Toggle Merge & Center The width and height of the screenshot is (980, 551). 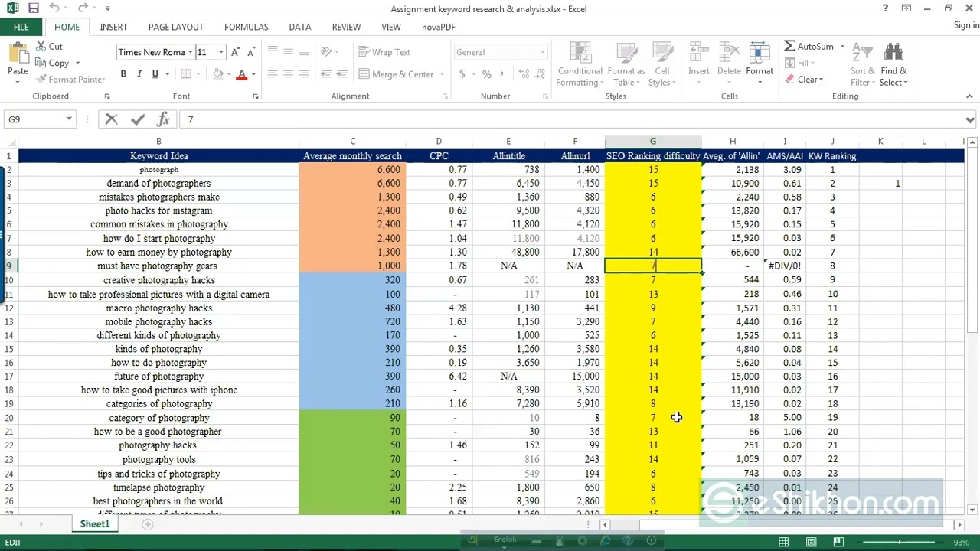397,74
